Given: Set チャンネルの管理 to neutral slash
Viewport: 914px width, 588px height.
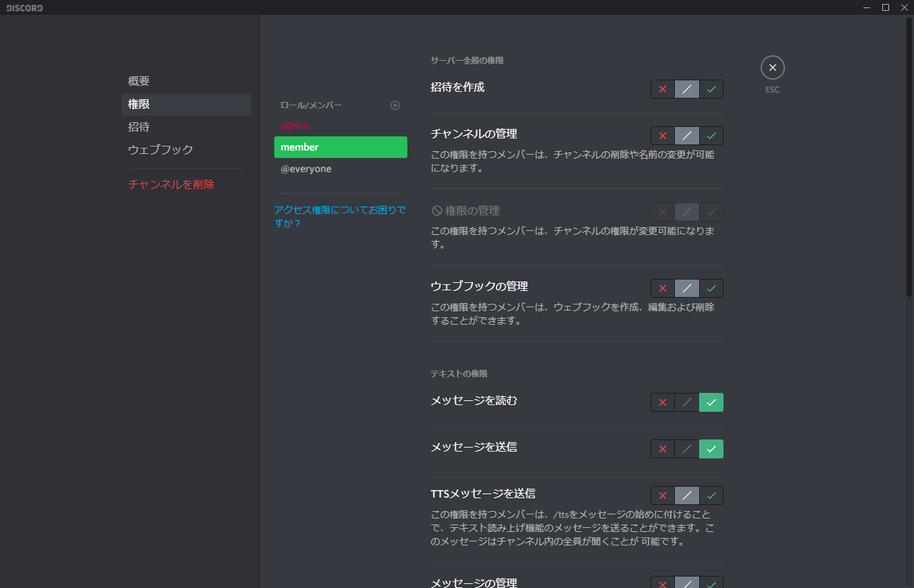Looking at the screenshot, I should pos(687,136).
